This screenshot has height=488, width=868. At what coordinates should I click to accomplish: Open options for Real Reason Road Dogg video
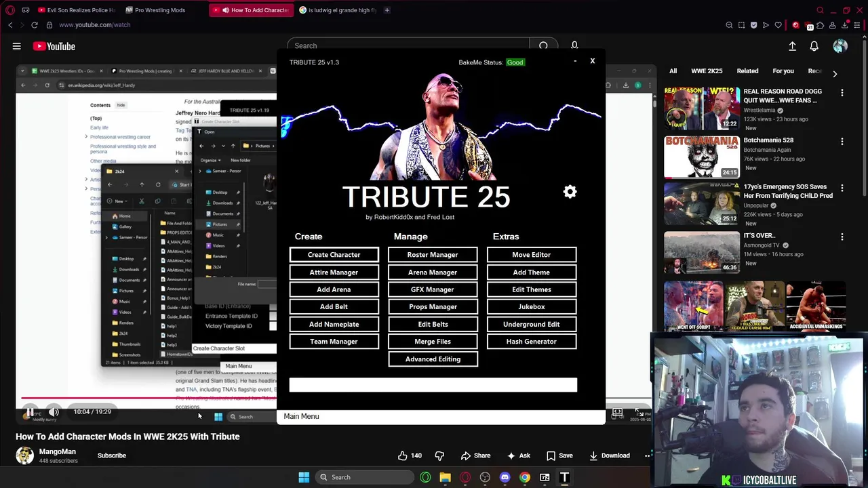click(x=842, y=93)
